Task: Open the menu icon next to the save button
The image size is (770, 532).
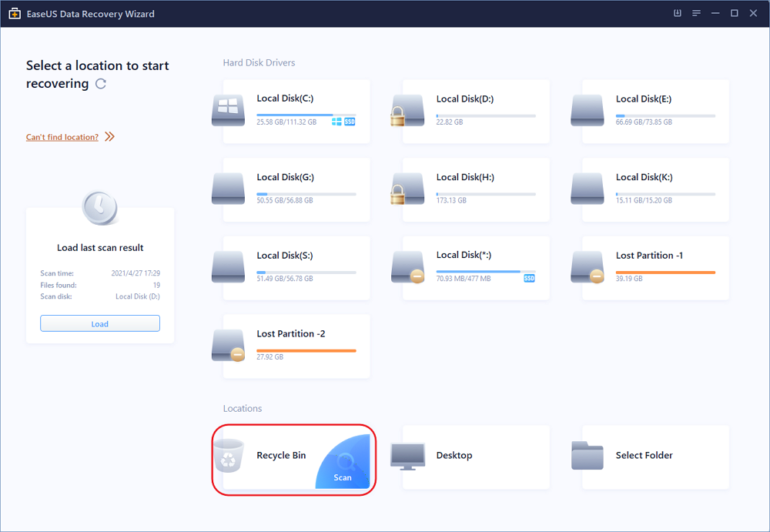Action: (696, 13)
